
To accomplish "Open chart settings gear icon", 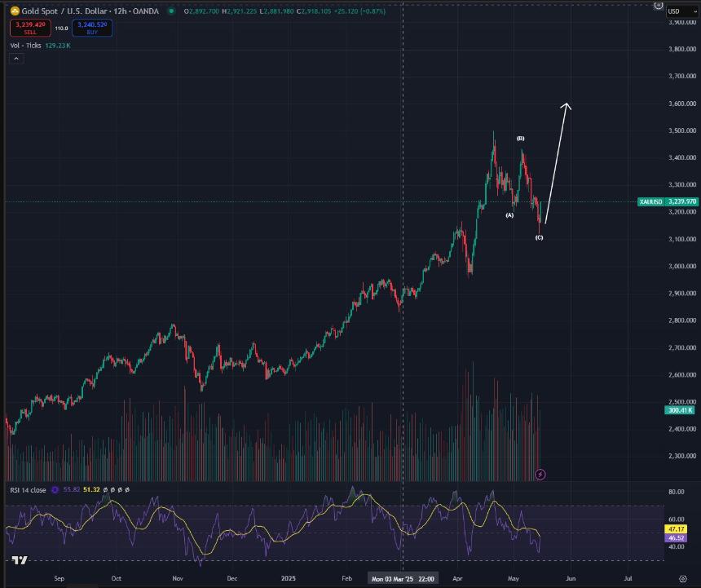I will click(x=683, y=578).
